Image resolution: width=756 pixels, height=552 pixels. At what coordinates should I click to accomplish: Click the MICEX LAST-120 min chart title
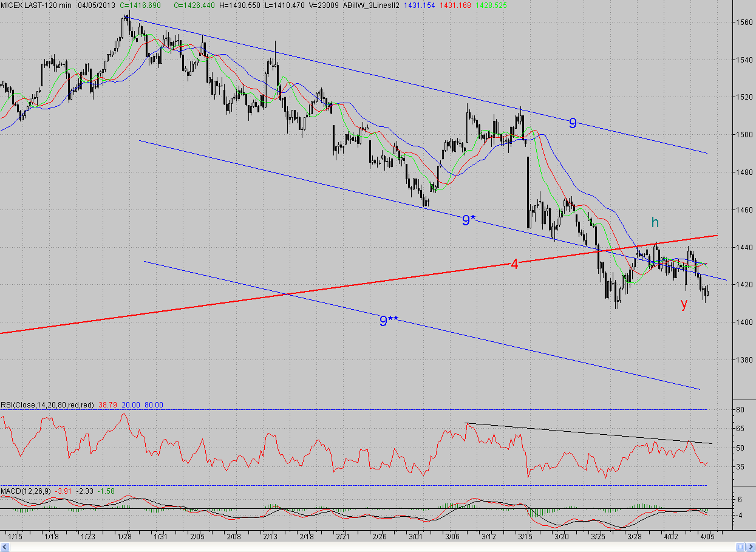point(35,5)
